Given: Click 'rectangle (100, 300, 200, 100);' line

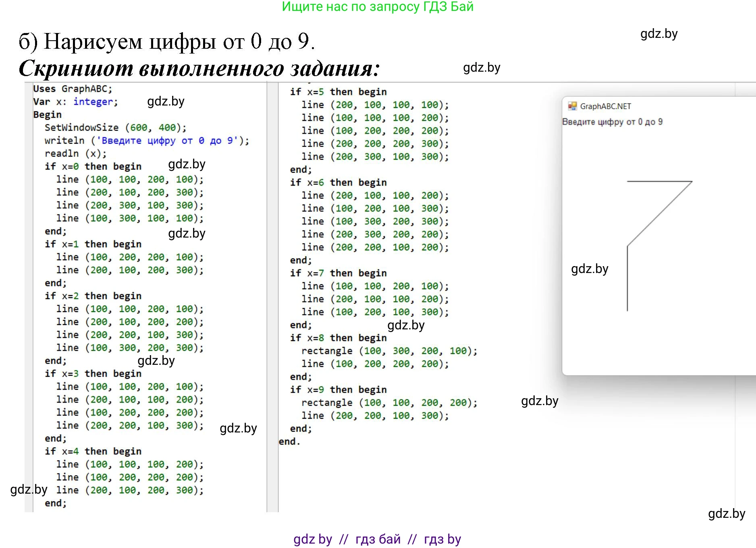Looking at the screenshot, I should tap(389, 351).
